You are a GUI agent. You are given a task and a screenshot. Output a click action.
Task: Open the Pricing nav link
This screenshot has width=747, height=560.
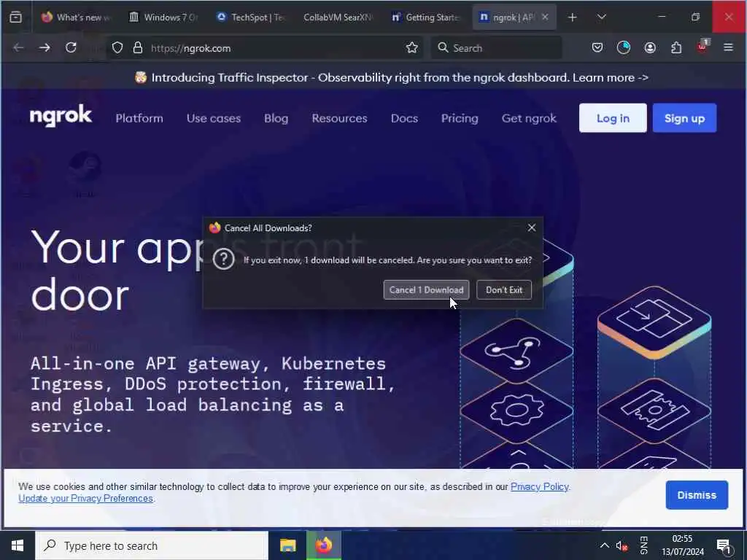pos(460,118)
